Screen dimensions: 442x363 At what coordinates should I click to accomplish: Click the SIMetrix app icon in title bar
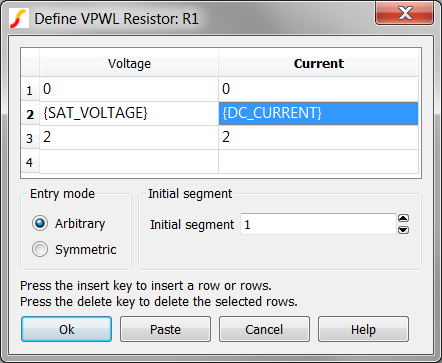pos(19,18)
